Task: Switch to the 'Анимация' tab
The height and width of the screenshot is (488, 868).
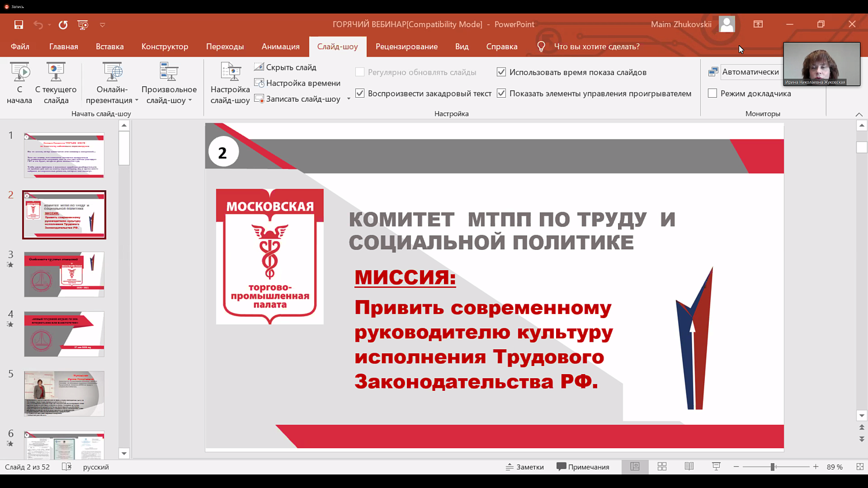Action: tap(281, 46)
